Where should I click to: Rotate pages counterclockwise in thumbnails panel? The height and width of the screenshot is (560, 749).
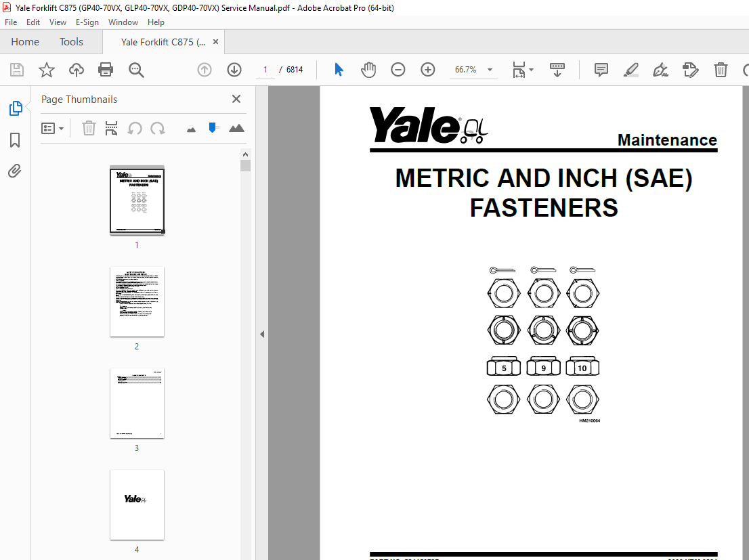pos(135,128)
